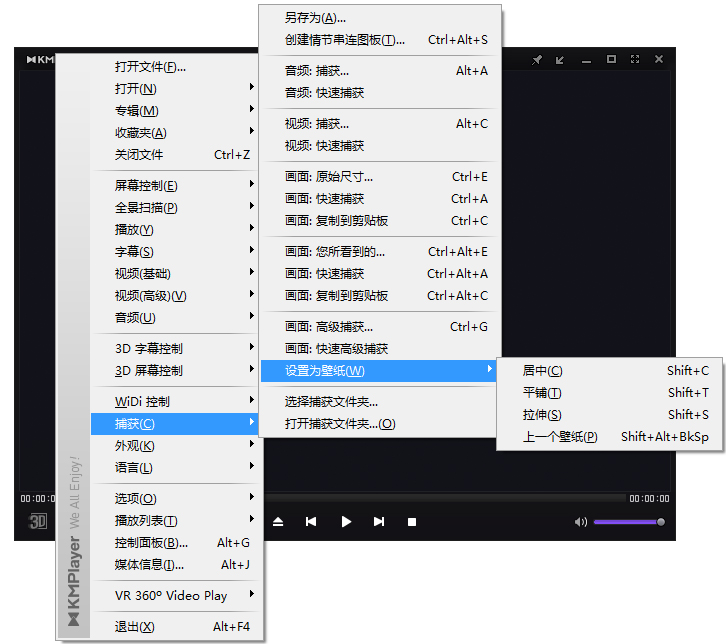This screenshot has width=726, height=644.
Task: Expand 字幕(S) submenu
Action: click(x=174, y=252)
